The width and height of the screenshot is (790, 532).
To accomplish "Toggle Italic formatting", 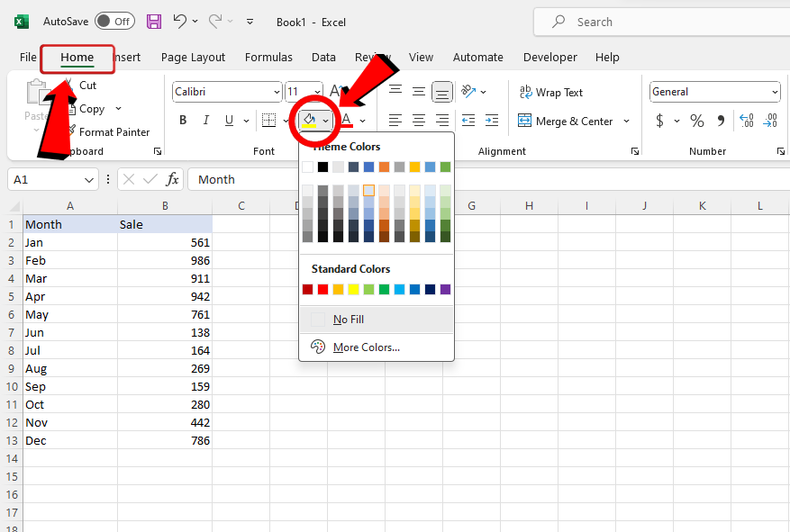I will pos(206,121).
